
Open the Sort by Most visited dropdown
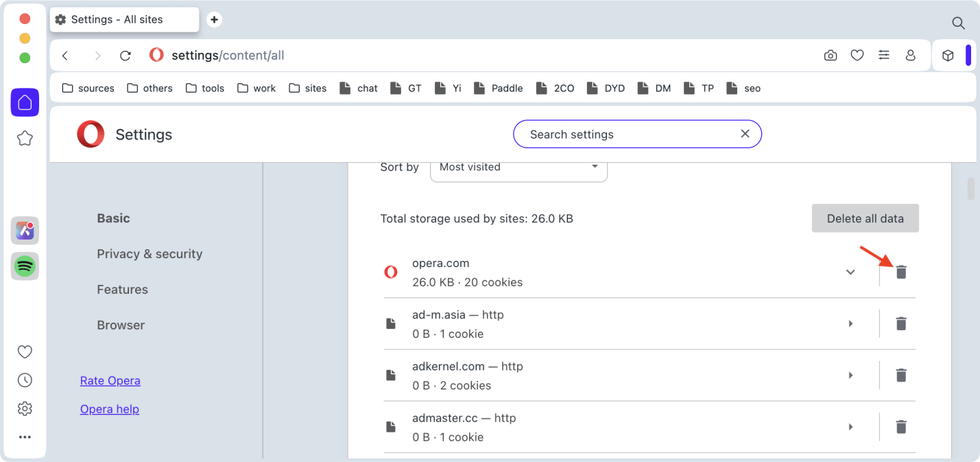tap(518, 167)
